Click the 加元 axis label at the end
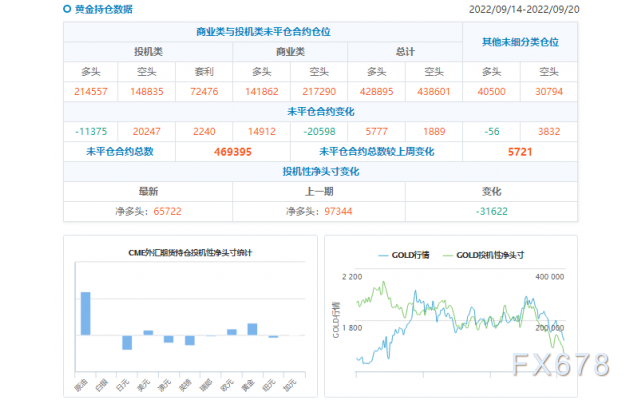This screenshot has height=400, width=640. (289, 384)
